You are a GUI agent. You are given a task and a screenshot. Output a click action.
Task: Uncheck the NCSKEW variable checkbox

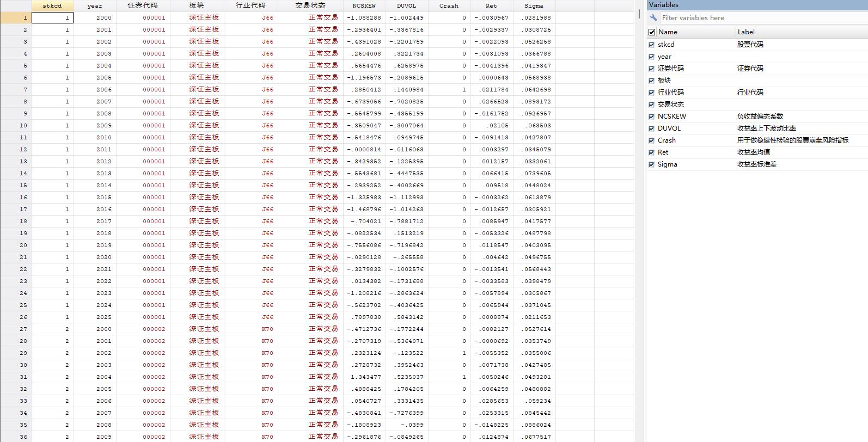(652, 116)
